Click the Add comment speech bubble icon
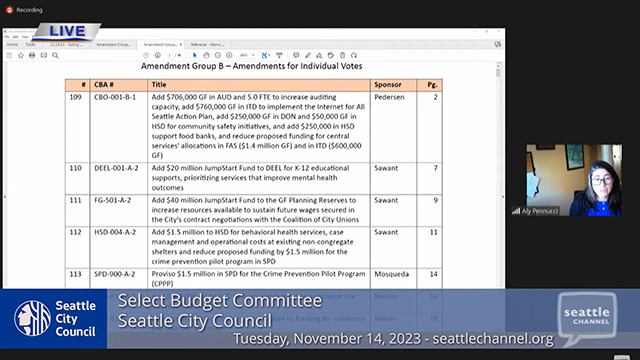Image resolution: width=640 pixels, height=360 pixels. (296, 55)
